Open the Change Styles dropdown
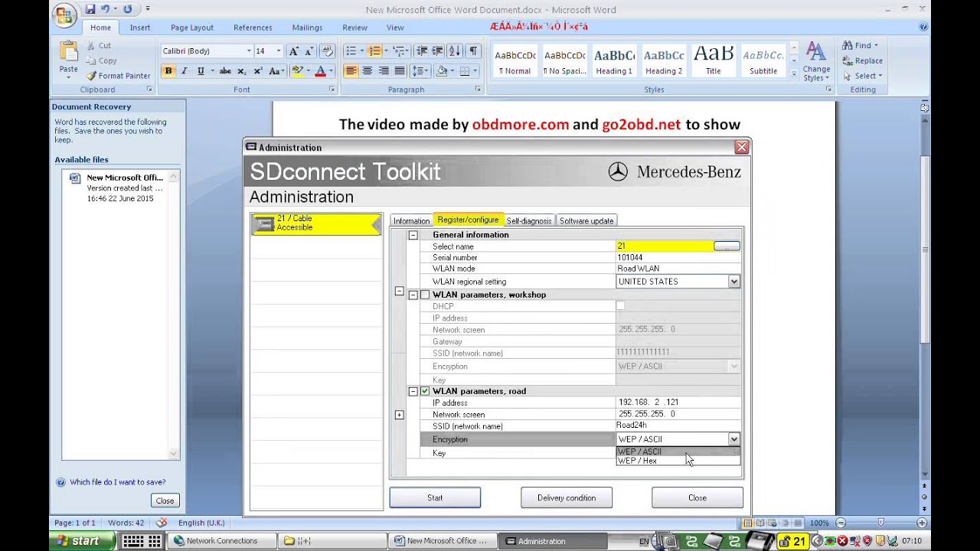 (x=817, y=62)
